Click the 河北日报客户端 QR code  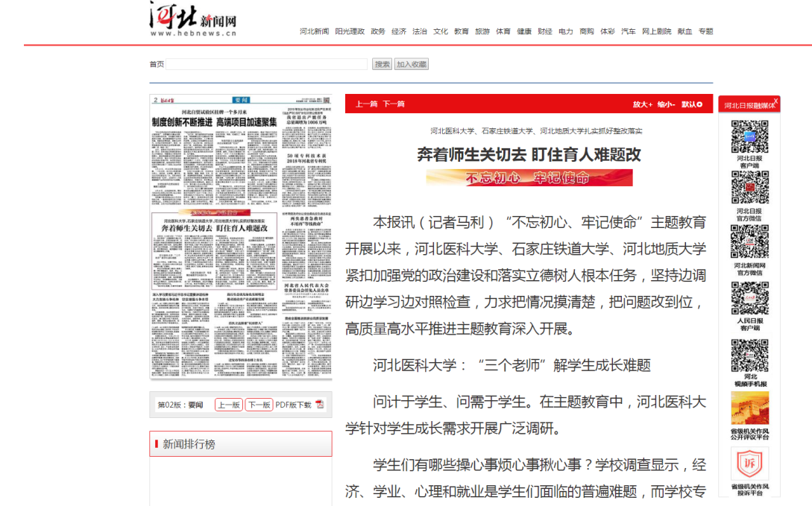coord(749,136)
